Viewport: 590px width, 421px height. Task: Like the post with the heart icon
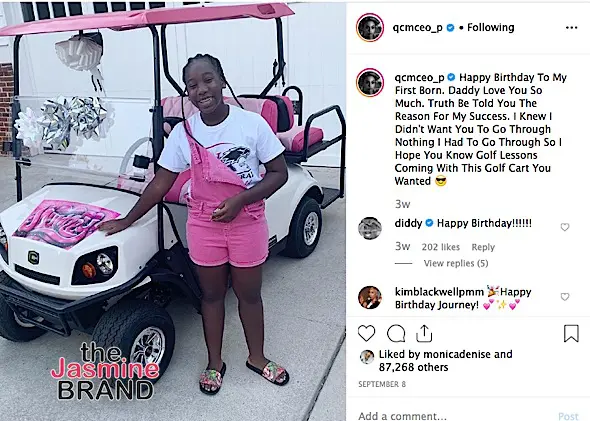point(366,333)
